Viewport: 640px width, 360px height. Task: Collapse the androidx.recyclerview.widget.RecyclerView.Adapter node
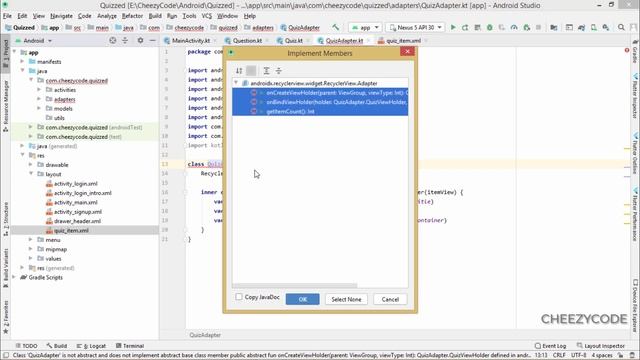tap(236, 83)
